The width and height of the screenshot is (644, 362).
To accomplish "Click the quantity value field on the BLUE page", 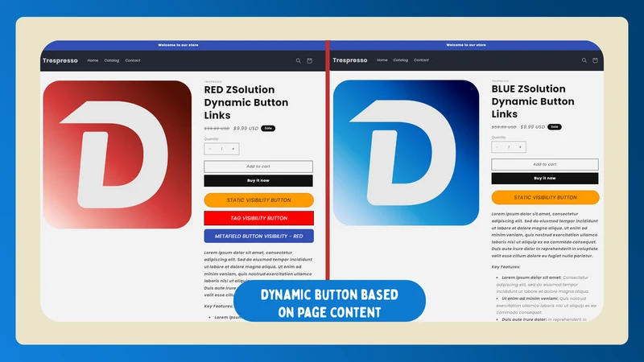I will [509, 147].
